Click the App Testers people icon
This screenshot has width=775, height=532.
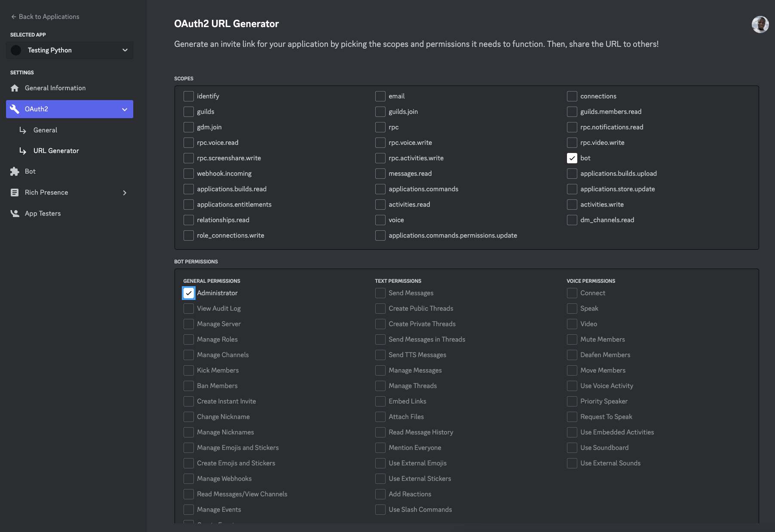point(15,213)
